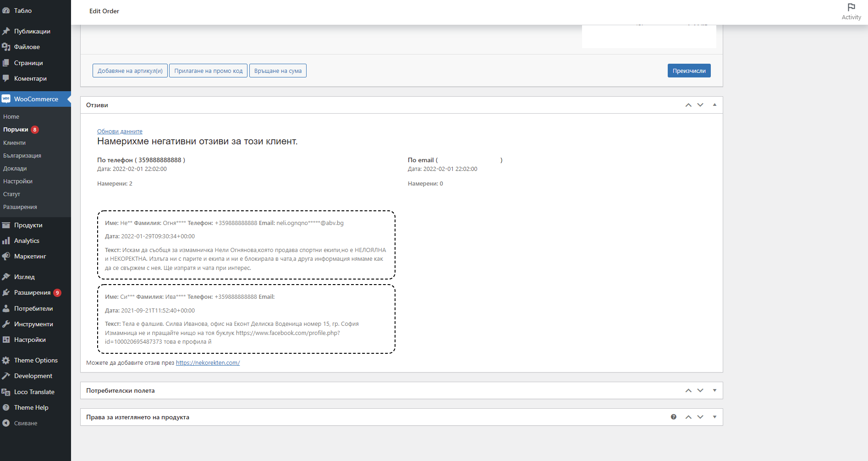
Task: Click the Свиване collapse menu icon
Action: click(x=6, y=423)
